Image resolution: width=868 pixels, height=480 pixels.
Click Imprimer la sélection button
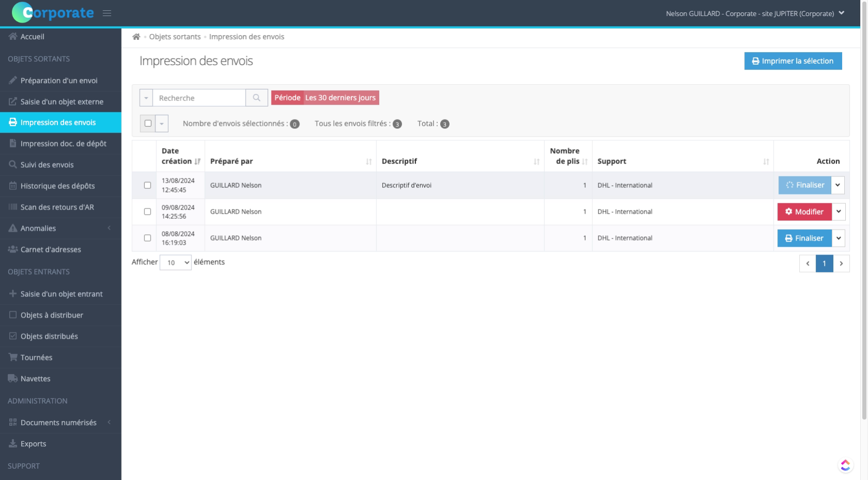pyautogui.click(x=793, y=61)
